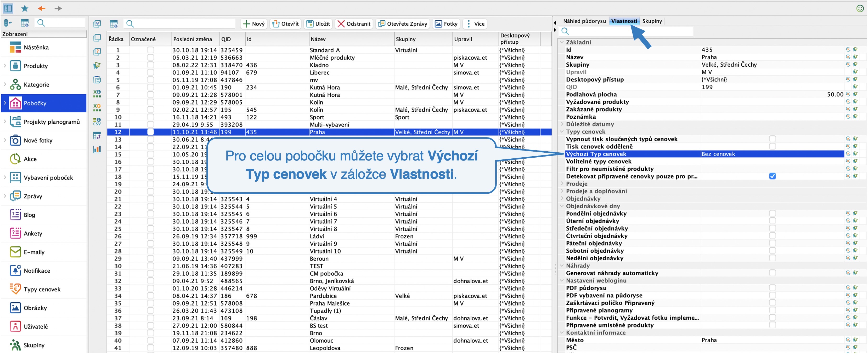Image resolution: width=868 pixels, height=357 pixels.
Task: Click the Odstranit button
Action: pyautogui.click(x=354, y=24)
